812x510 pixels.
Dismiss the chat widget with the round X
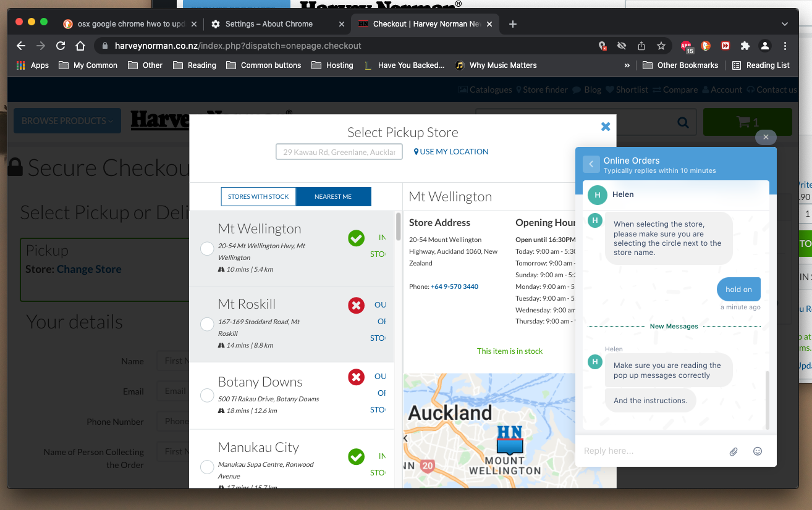click(x=766, y=137)
